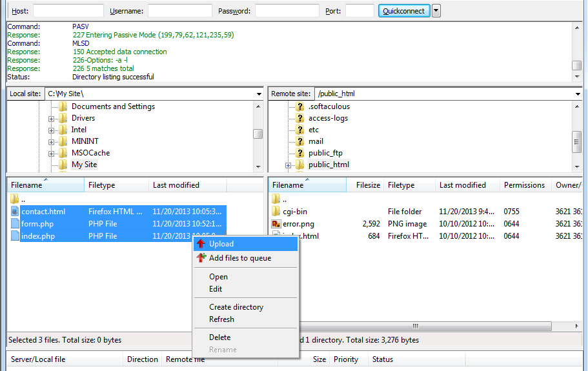Choose Add files to queue
Image resolution: width=588 pixels, height=371 pixels.
pos(240,258)
